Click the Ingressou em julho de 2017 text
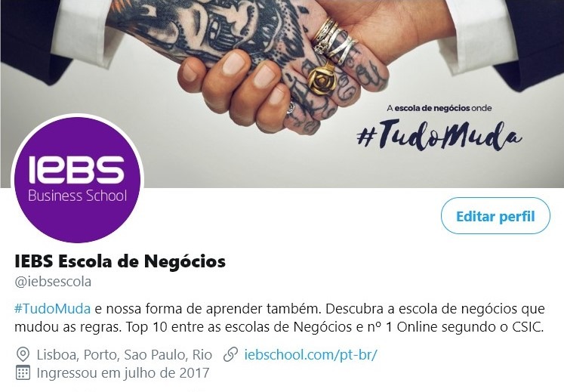 point(123,372)
